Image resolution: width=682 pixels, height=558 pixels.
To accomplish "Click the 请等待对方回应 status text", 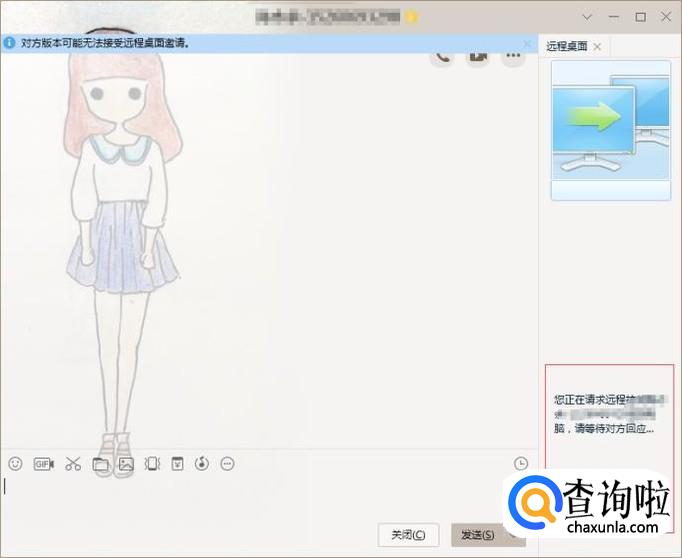I will click(614, 429).
